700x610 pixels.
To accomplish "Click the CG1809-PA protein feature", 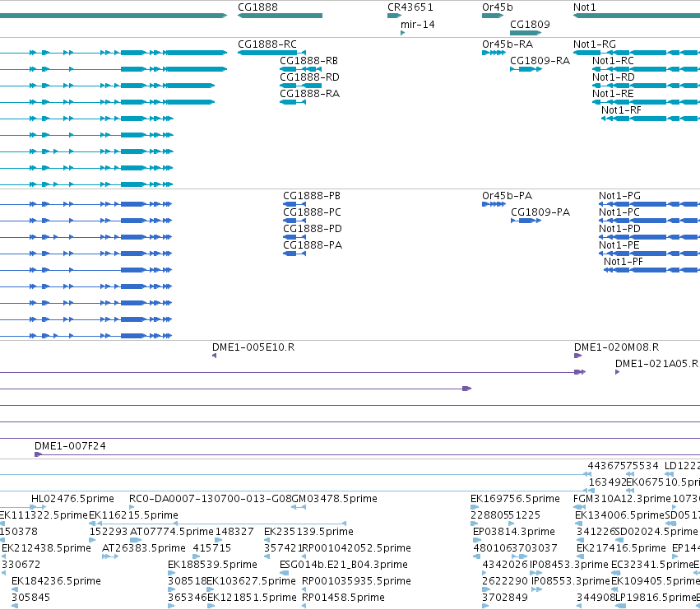I will click(526, 221).
